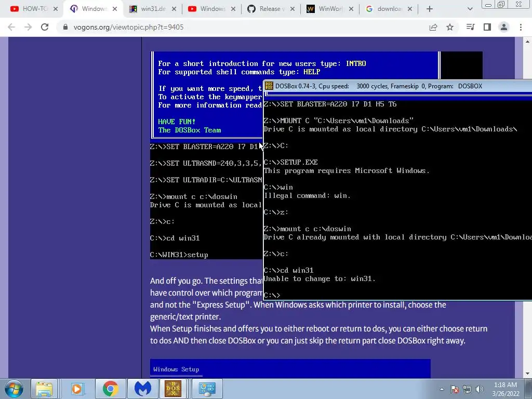Open the Windows Start menu
Screen dimensions: 532x399
(14, 389)
